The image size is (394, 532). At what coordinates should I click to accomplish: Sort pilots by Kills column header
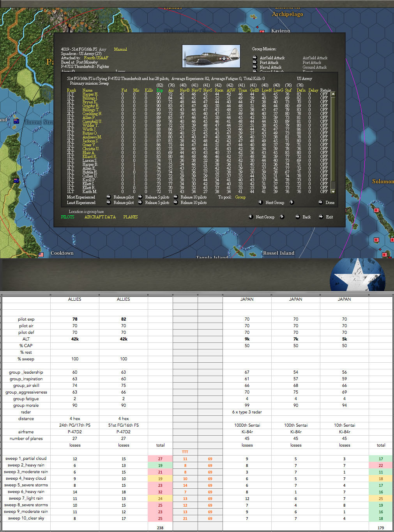(x=149, y=90)
